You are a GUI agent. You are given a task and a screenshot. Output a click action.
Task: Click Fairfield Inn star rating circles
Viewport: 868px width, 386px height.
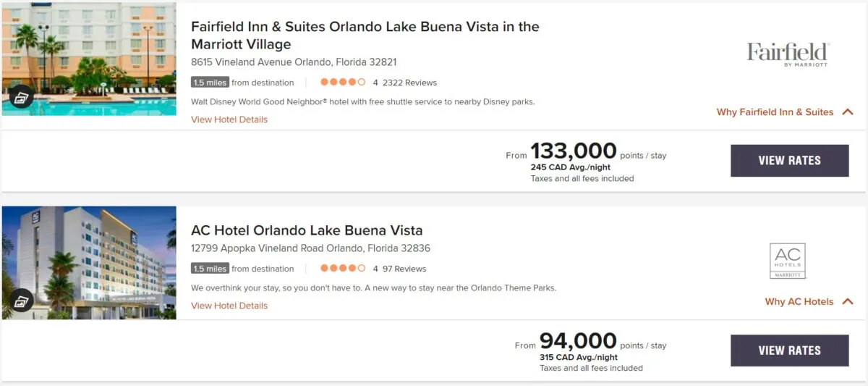click(x=343, y=83)
